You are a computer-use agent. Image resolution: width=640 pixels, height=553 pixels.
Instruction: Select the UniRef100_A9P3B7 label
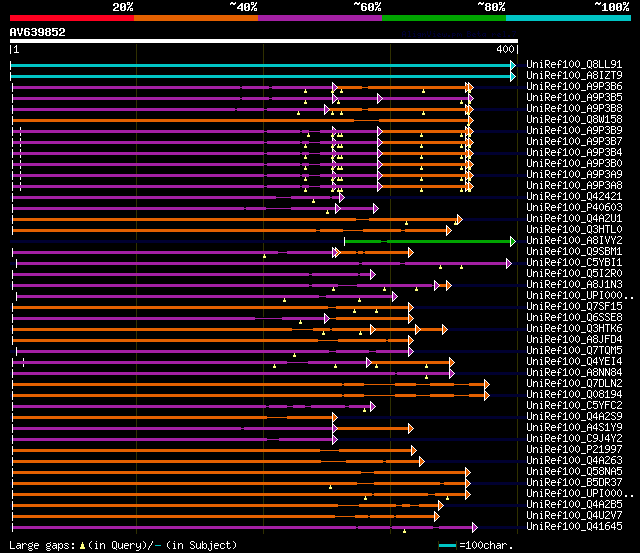(574, 142)
